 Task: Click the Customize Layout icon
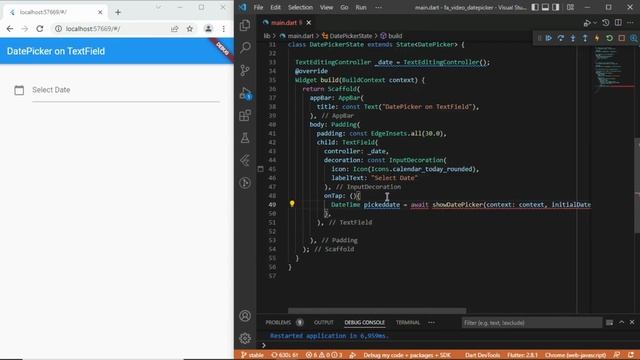[x=571, y=7]
